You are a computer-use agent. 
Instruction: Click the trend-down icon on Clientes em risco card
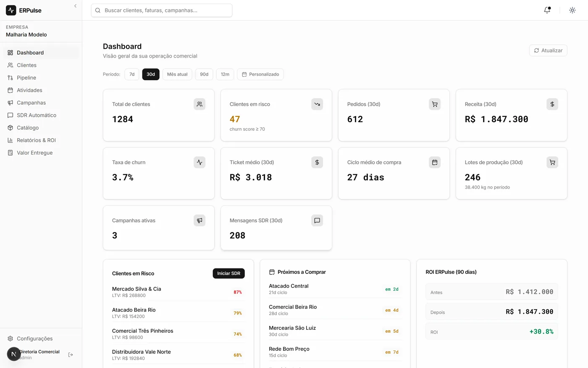coord(317,104)
